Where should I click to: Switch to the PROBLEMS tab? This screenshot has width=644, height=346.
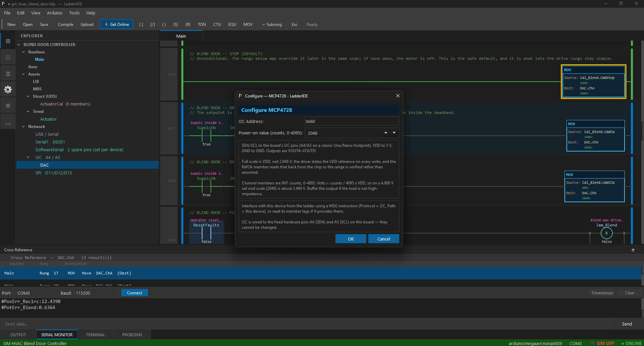pos(132,335)
